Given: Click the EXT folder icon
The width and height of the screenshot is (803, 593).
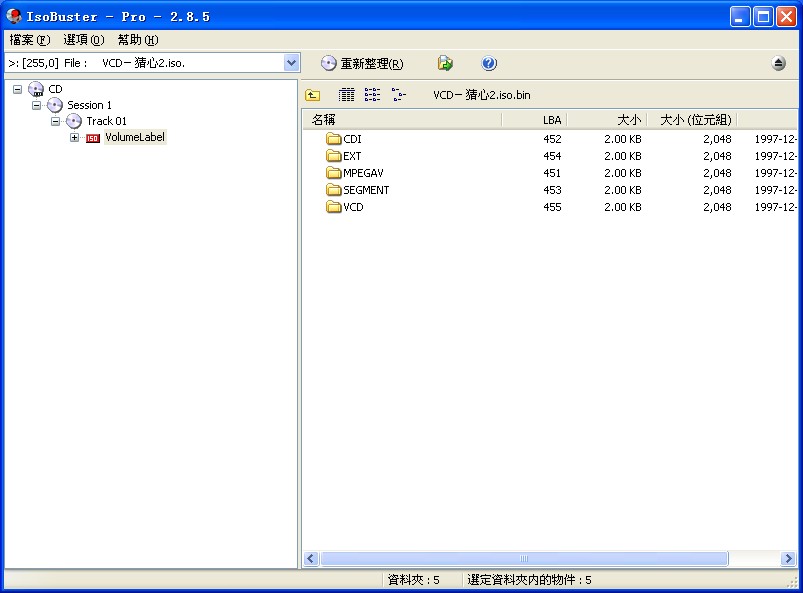Looking at the screenshot, I should click(x=333, y=156).
